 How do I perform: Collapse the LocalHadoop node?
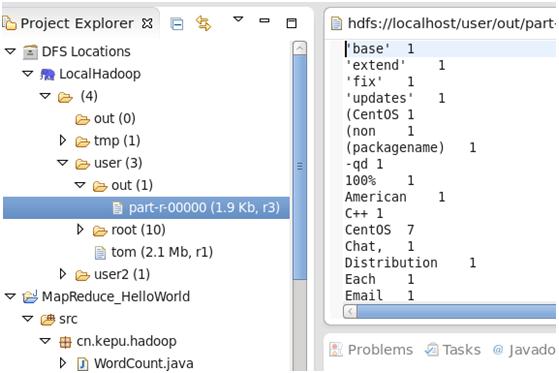pyautogui.click(x=28, y=74)
